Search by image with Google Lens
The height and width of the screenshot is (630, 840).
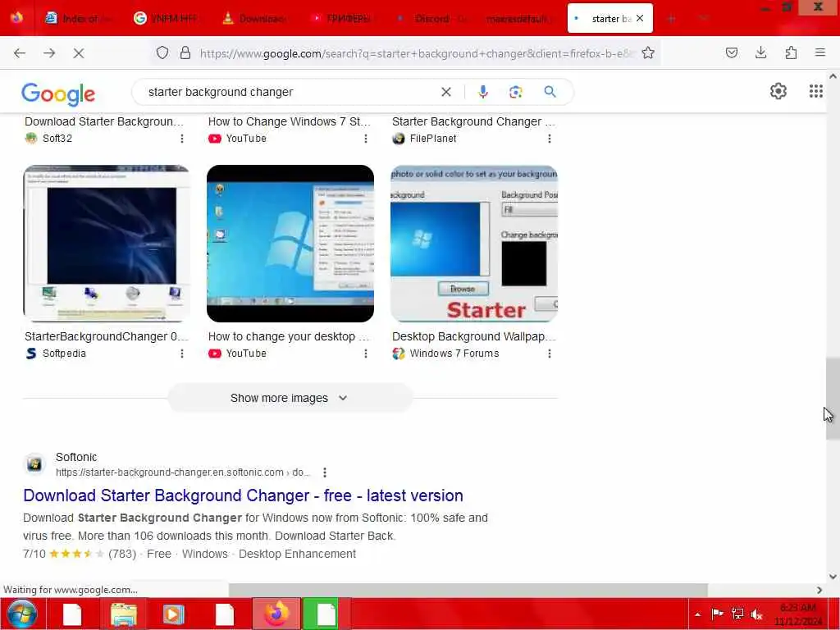515,92
